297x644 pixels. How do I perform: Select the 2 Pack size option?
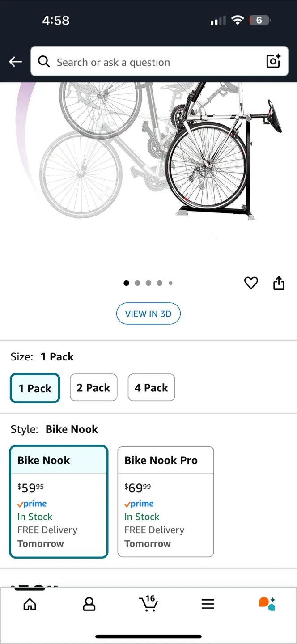point(93,387)
